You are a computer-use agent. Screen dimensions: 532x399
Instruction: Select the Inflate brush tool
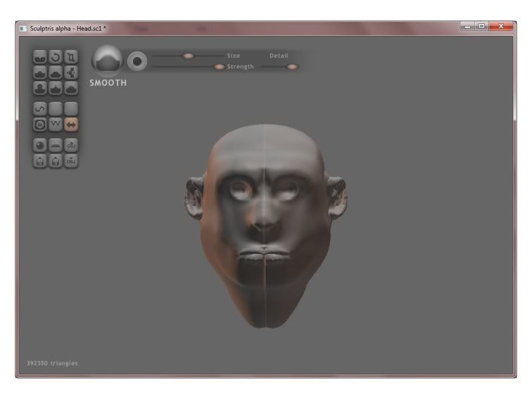(40, 88)
